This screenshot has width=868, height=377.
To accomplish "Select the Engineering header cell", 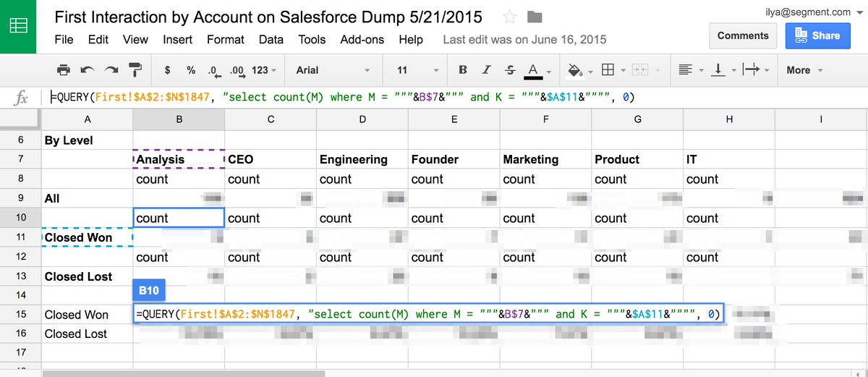I will point(362,159).
